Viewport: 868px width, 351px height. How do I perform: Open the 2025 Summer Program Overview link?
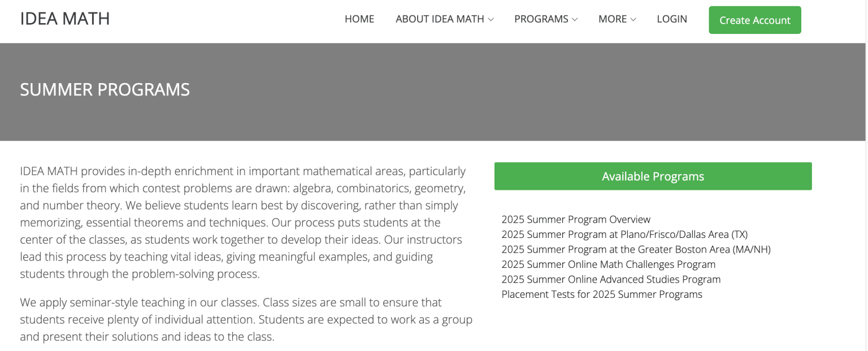click(x=576, y=219)
